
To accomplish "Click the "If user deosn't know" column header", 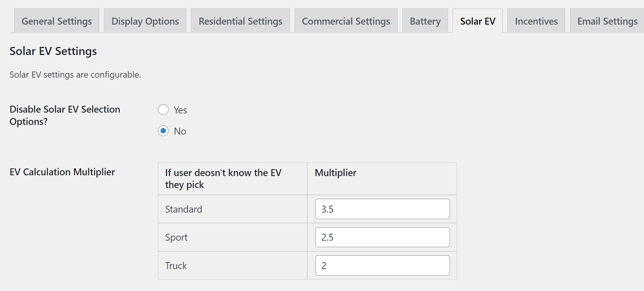I will pos(223,179).
